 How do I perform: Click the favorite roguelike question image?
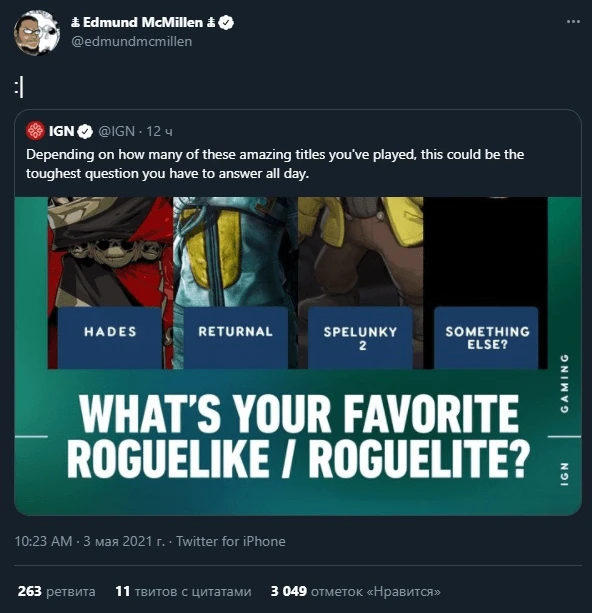[298, 356]
